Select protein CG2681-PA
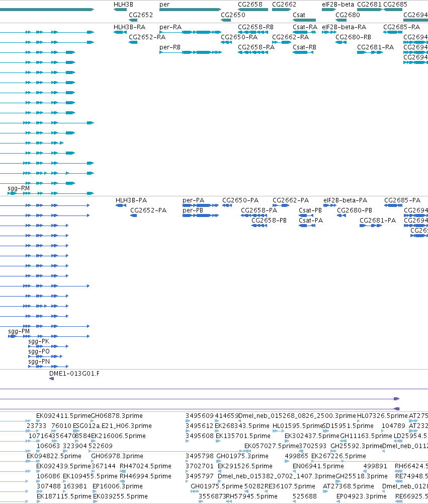The height and width of the screenshot is (504, 428). click(378, 221)
